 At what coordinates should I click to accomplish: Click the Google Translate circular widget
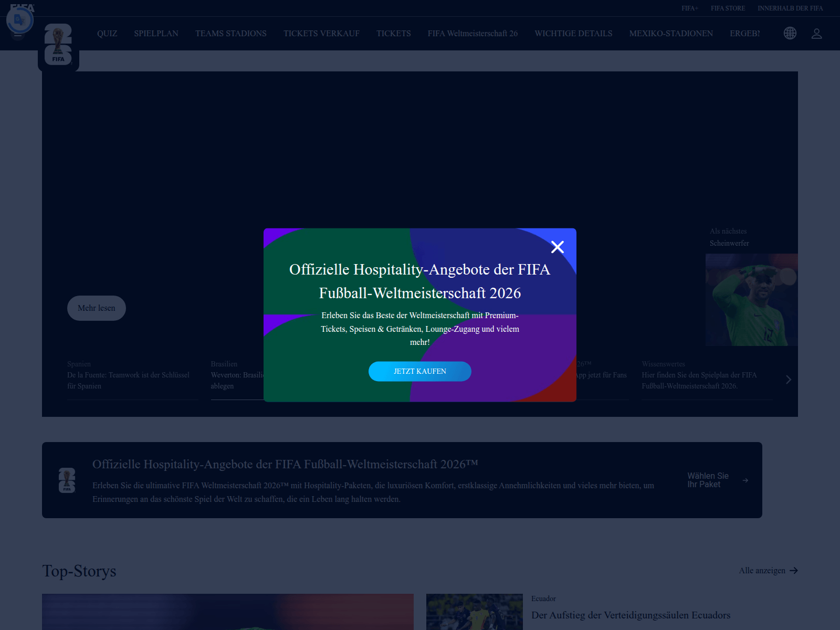coord(20,20)
